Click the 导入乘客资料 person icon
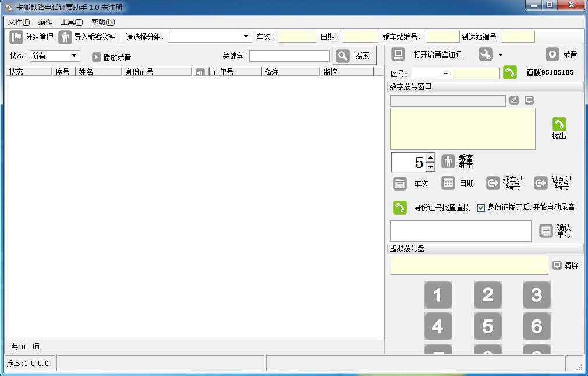 pos(65,37)
